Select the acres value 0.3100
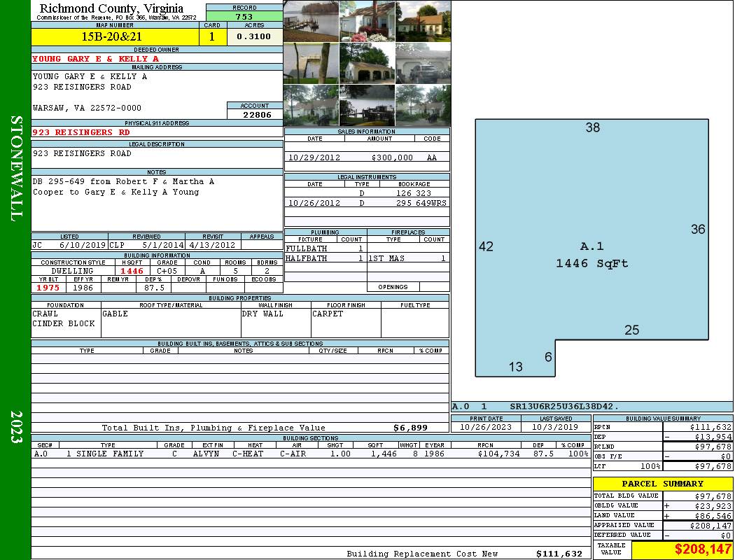 coord(253,36)
